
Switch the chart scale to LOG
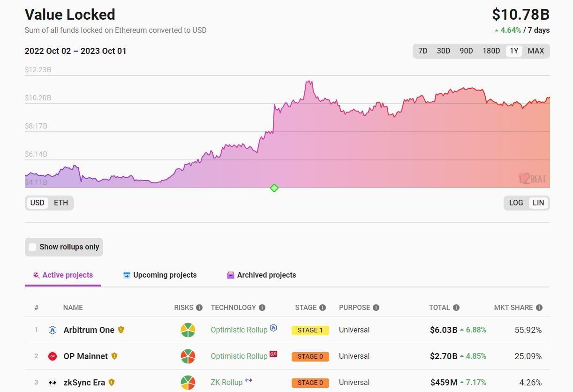[x=516, y=203]
